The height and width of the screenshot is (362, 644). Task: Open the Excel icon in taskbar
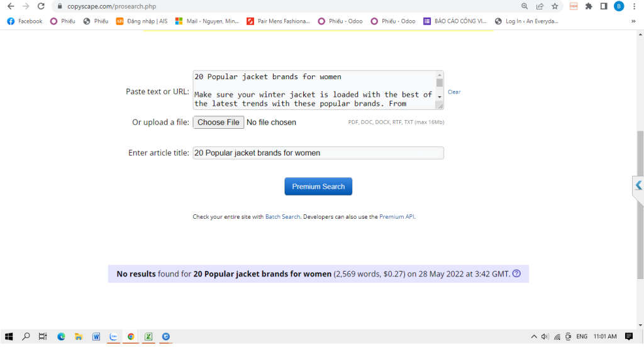148,336
